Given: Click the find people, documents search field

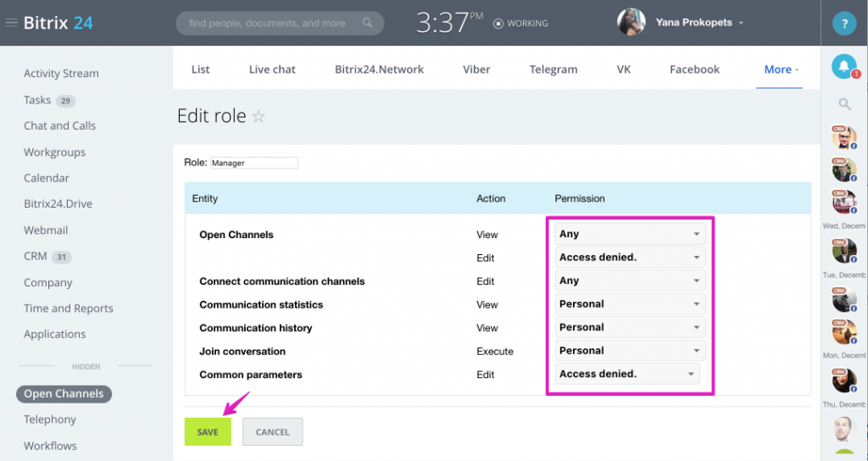Looking at the screenshot, I should (x=280, y=23).
